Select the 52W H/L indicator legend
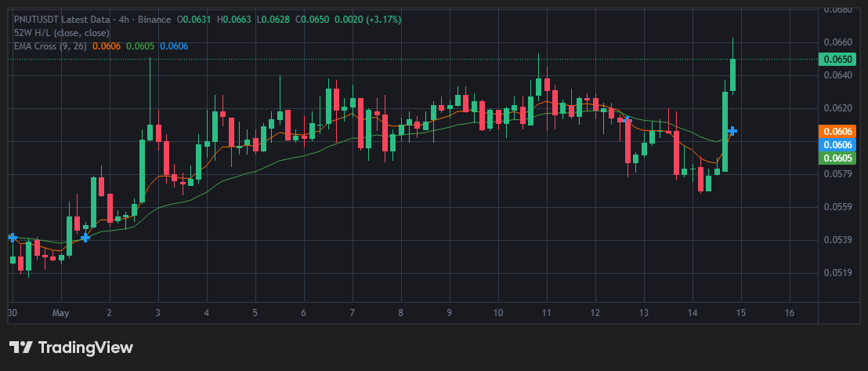Image resolution: width=868 pixels, height=371 pixels. pyautogui.click(x=62, y=33)
